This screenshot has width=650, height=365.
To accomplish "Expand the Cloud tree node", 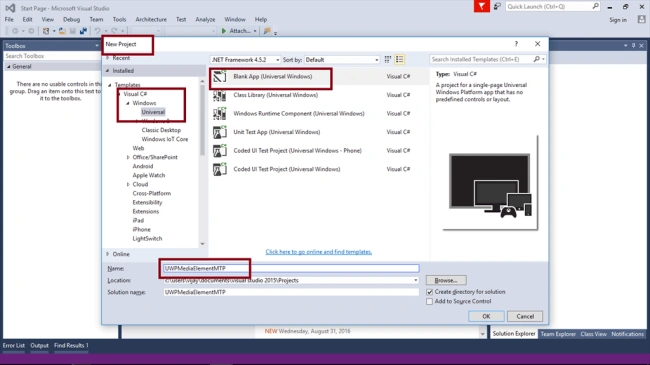I will (128, 184).
